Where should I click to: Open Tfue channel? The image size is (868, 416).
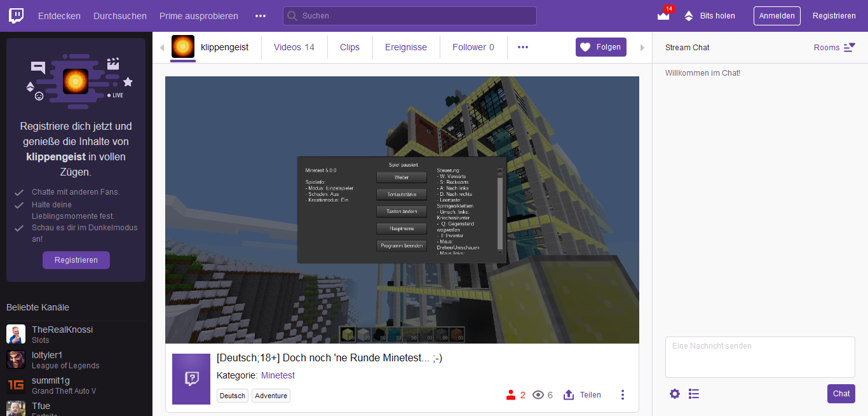[76, 408]
